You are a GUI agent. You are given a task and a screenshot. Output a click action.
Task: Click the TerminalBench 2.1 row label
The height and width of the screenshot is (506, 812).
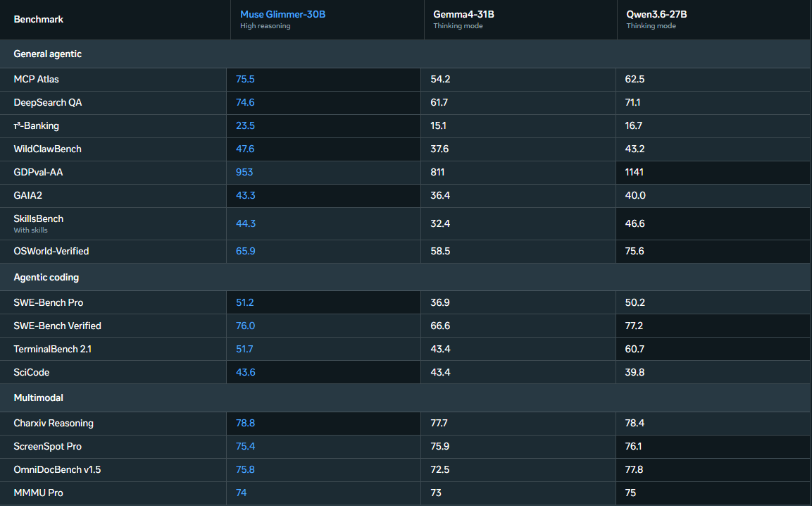pos(52,349)
